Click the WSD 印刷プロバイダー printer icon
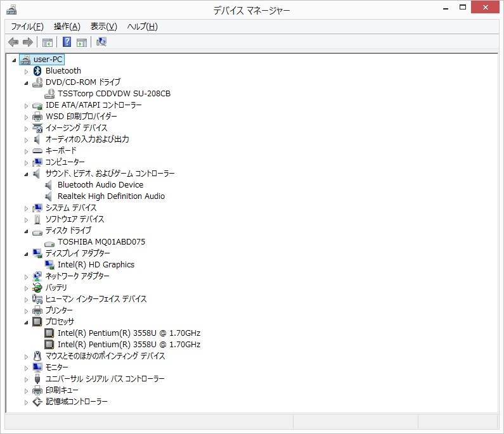This screenshot has height=434, width=504. point(37,117)
